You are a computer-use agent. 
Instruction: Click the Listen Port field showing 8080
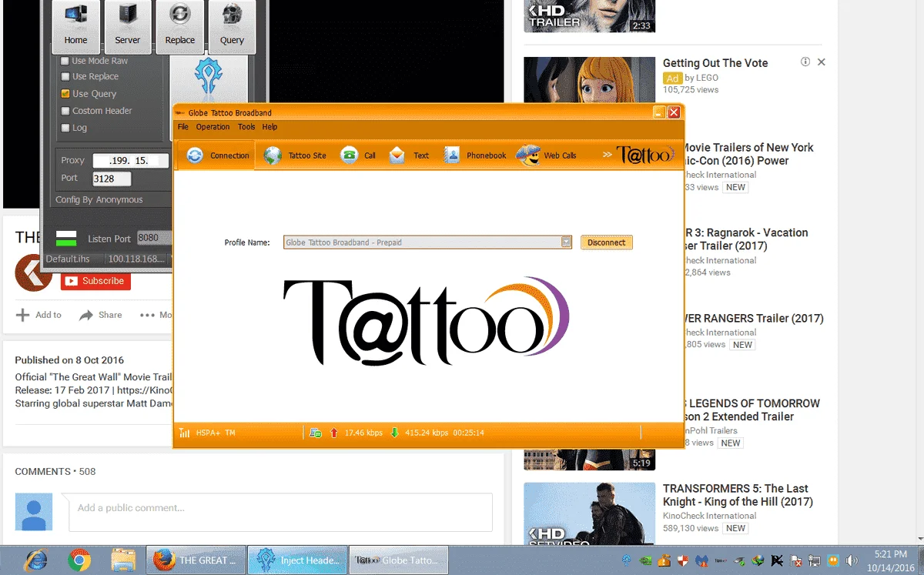pyautogui.click(x=154, y=238)
